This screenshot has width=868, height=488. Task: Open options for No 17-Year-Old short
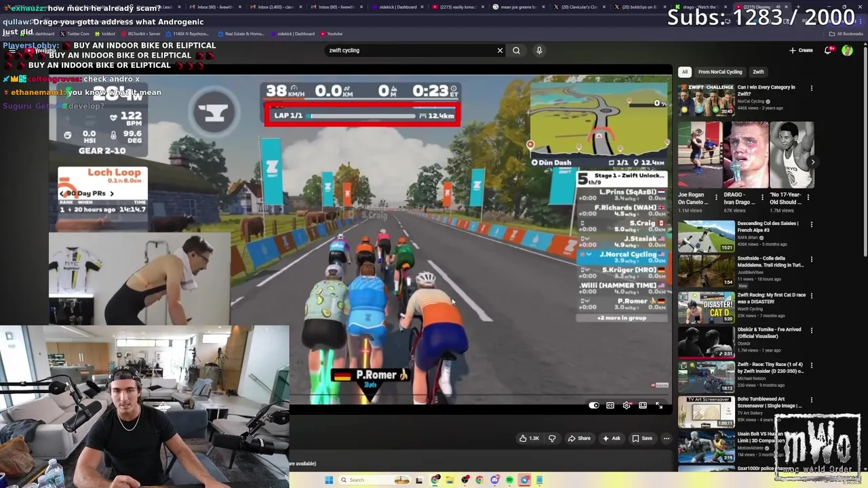pyautogui.click(x=808, y=197)
